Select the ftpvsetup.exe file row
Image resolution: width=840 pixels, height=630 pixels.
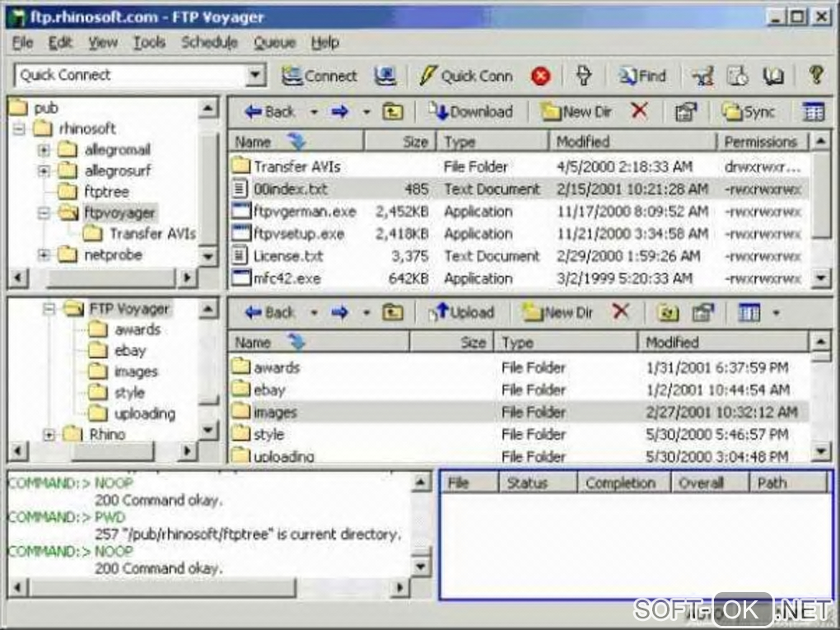pos(518,234)
